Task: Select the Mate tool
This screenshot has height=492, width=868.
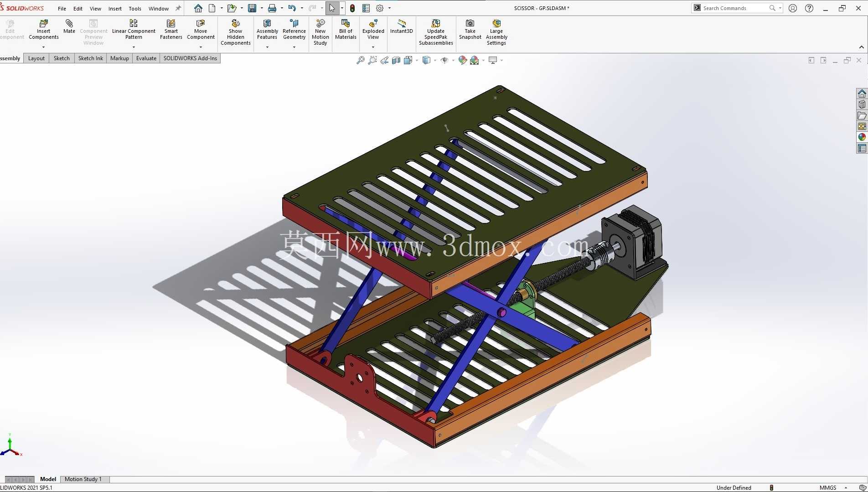Action: pos(69,26)
